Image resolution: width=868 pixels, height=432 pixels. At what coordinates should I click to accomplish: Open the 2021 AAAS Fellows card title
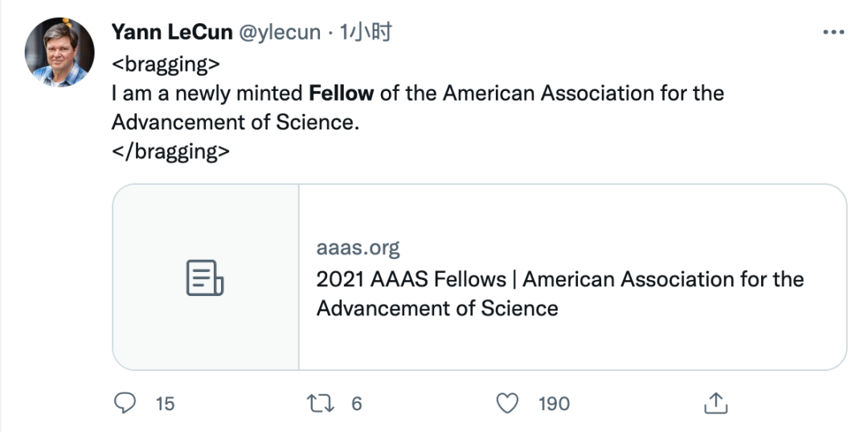[x=559, y=280]
